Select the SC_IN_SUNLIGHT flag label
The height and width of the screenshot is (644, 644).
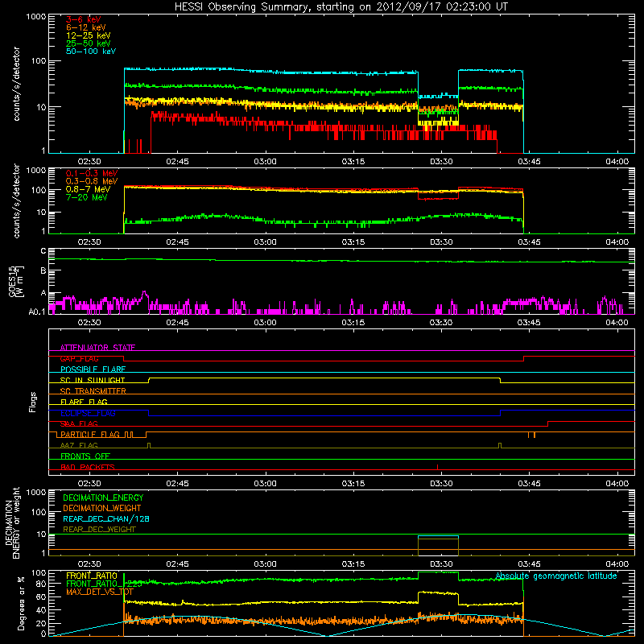[x=93, y=380]
